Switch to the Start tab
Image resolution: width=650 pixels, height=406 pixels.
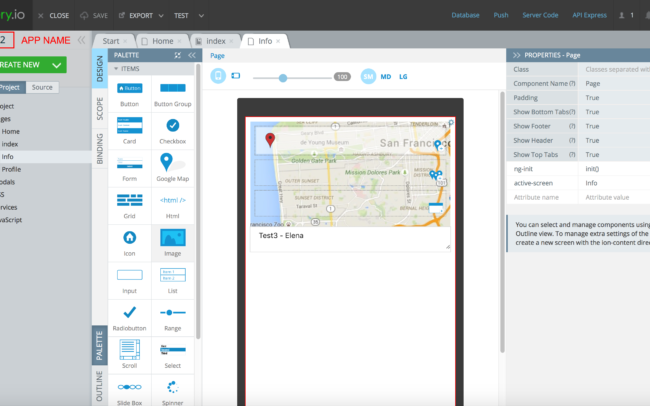(111, 41)
